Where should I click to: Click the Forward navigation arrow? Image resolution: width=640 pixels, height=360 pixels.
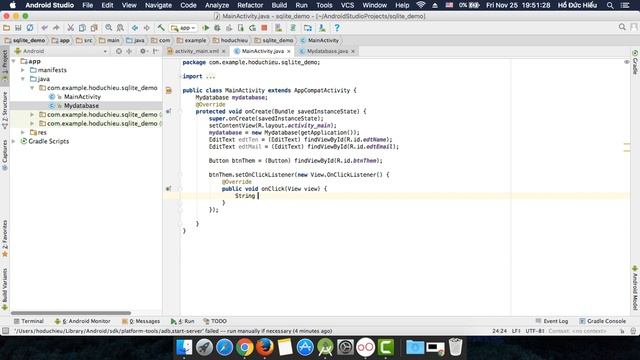[146, 28]
